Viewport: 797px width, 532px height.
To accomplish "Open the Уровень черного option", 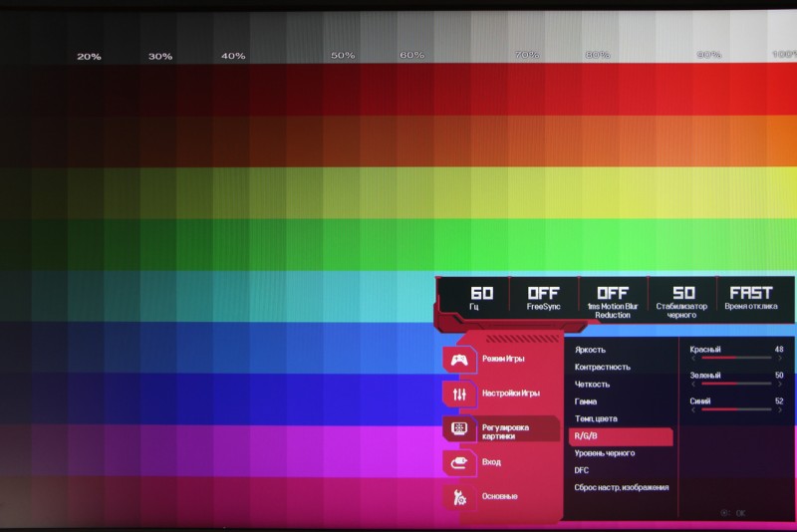I will coord(605,453).
